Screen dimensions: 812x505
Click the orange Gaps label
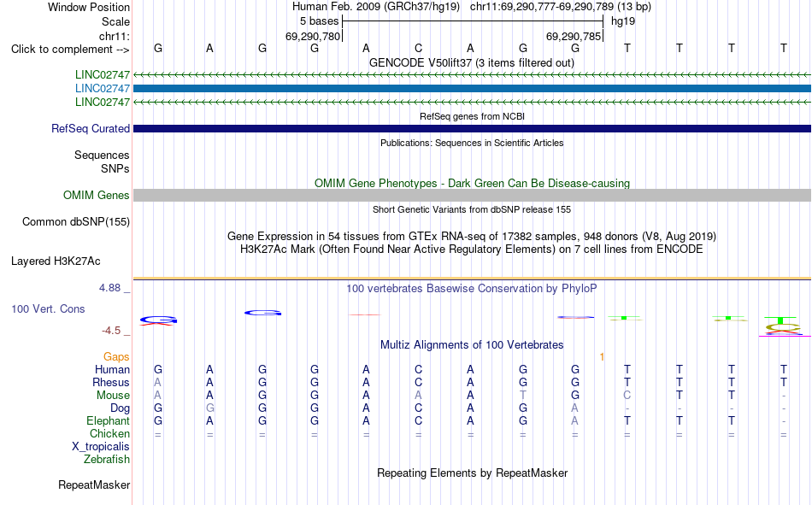tap(116, 356)
